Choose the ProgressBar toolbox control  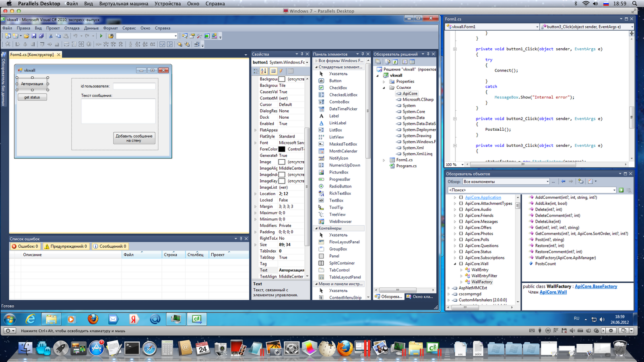point(339,179)
